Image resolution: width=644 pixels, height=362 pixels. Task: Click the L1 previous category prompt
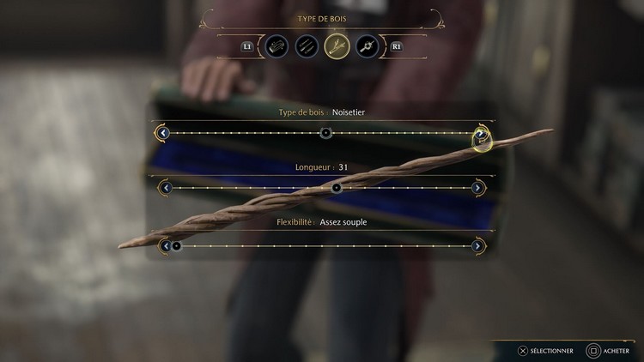(x=246, y=47)
